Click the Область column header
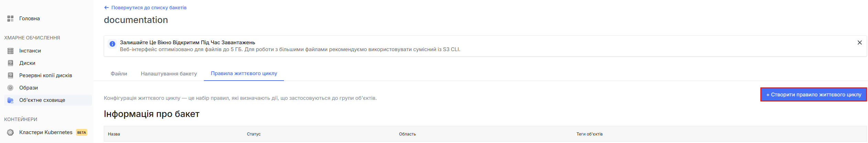 point(407,134)
